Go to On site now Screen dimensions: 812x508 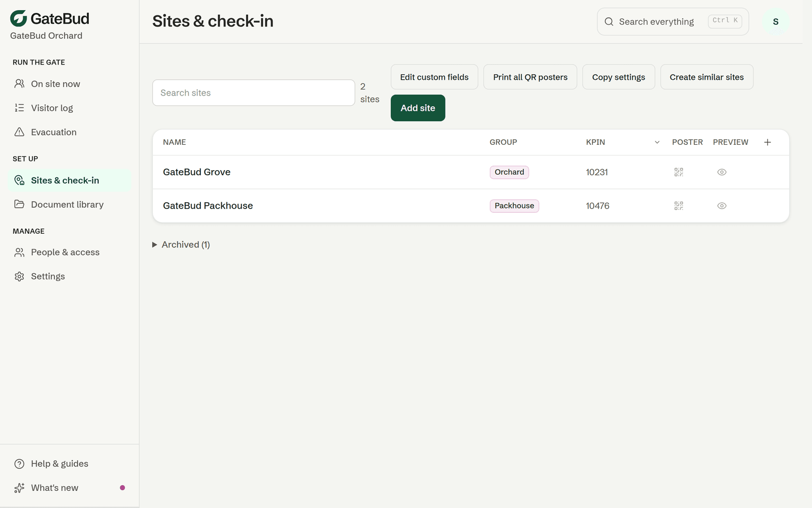[70, 84]
